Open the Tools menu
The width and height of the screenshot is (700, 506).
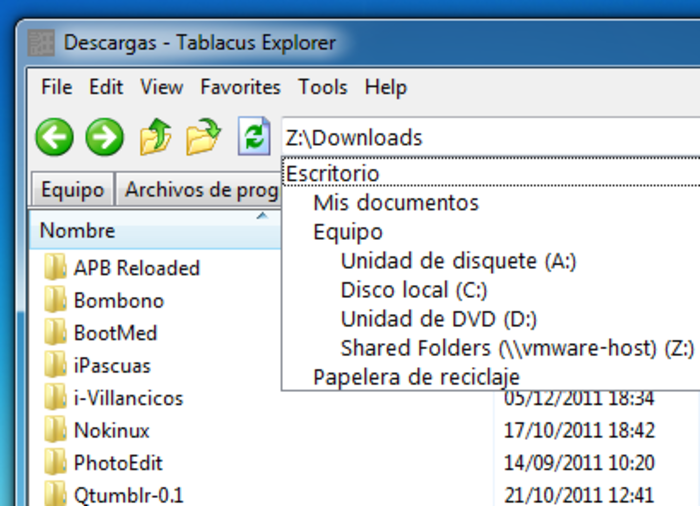(x=323, y=87)
